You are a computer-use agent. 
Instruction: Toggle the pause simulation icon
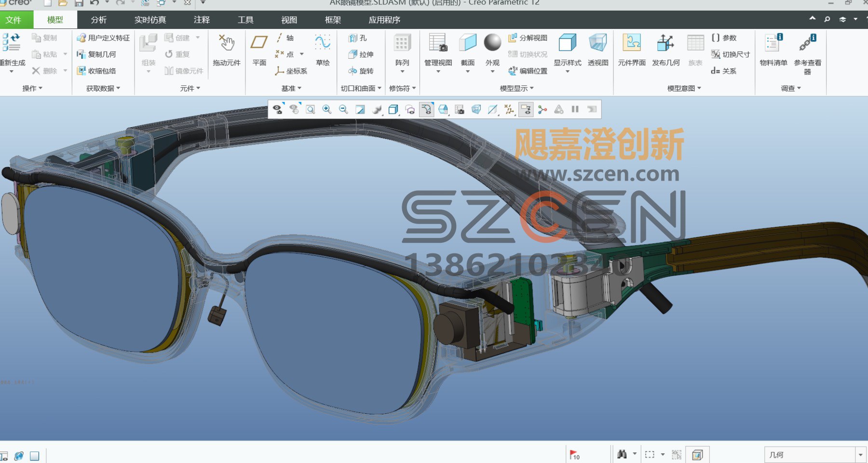pyautogui.click(x=575, y=109)
